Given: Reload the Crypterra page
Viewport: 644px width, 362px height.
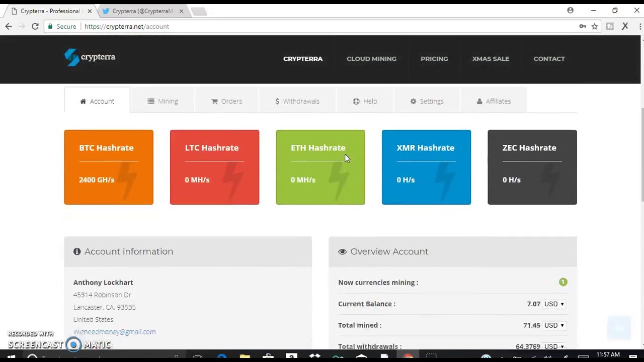Looking at the screenshot, I should coord(35,26).
